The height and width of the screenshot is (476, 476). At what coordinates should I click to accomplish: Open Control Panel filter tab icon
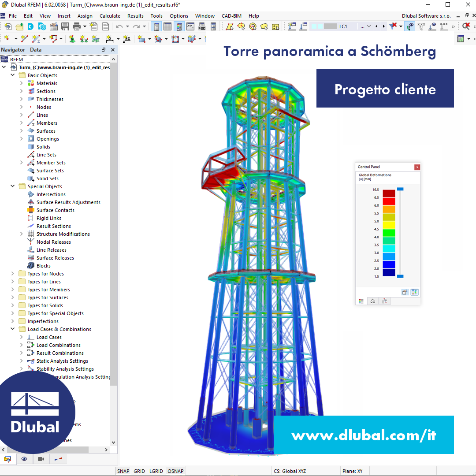coord(384,301)
